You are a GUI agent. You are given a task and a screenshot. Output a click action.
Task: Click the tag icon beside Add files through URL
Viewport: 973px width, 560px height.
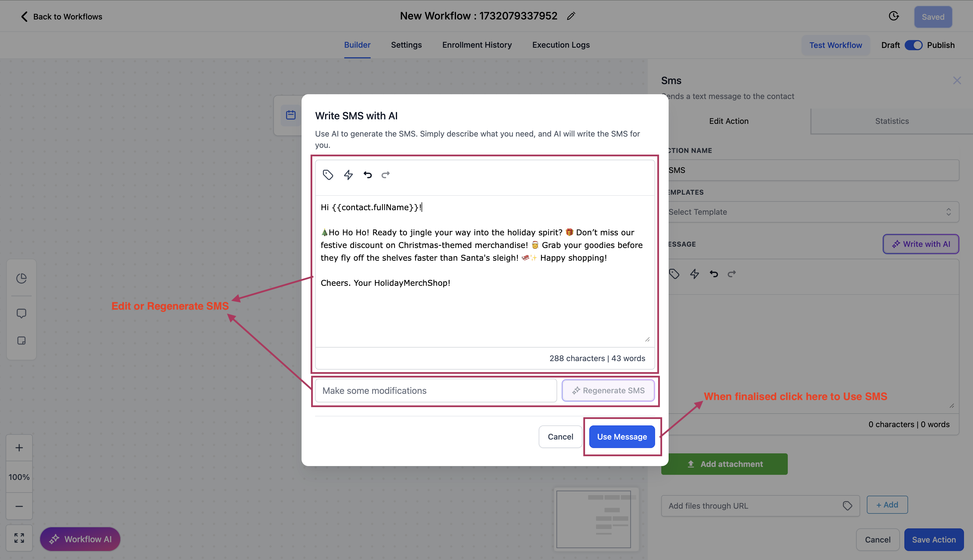point(848,505)
